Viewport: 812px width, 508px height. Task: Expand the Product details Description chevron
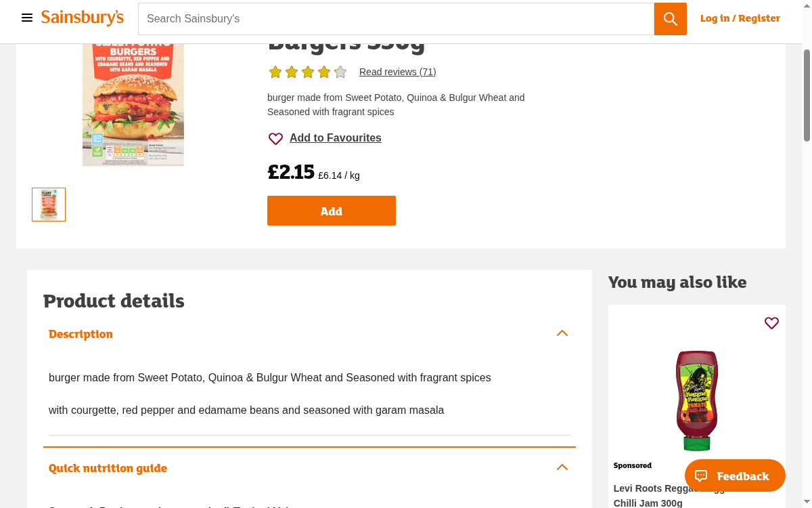coord(562,333)
